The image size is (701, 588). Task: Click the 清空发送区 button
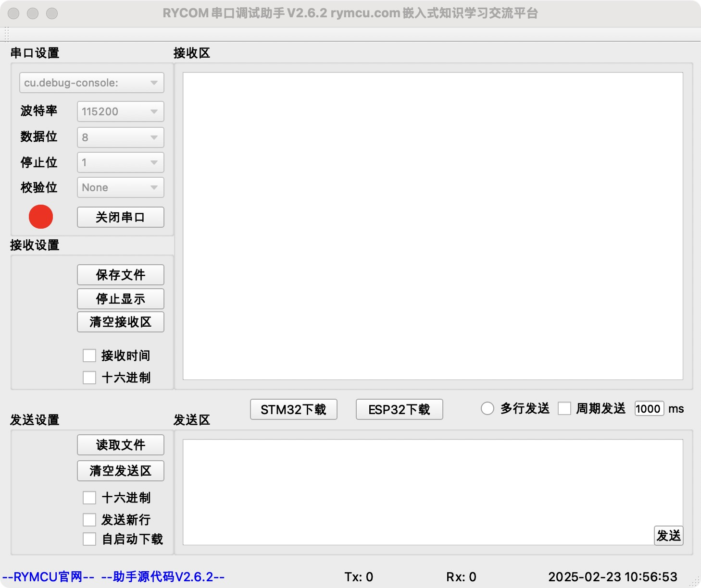click(120, 471)
